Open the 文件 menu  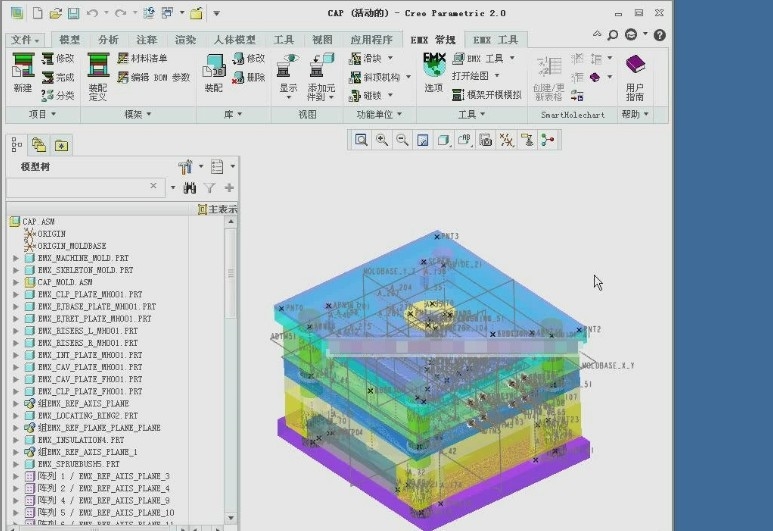pos(25,39)
